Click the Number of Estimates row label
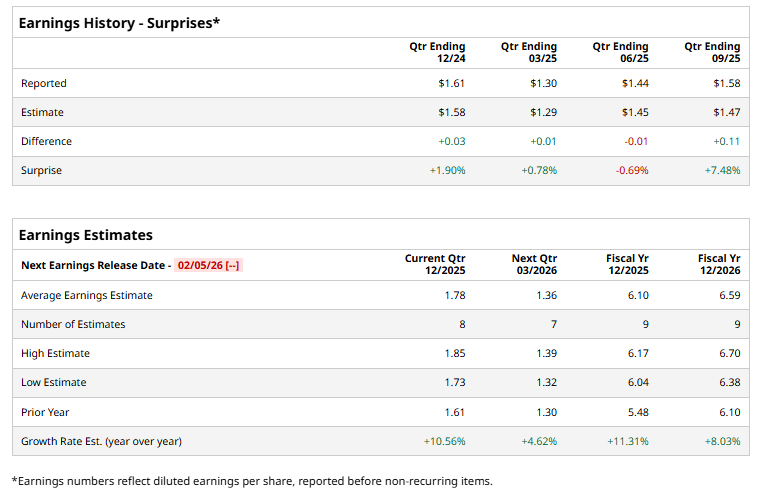 pos(73,324)
